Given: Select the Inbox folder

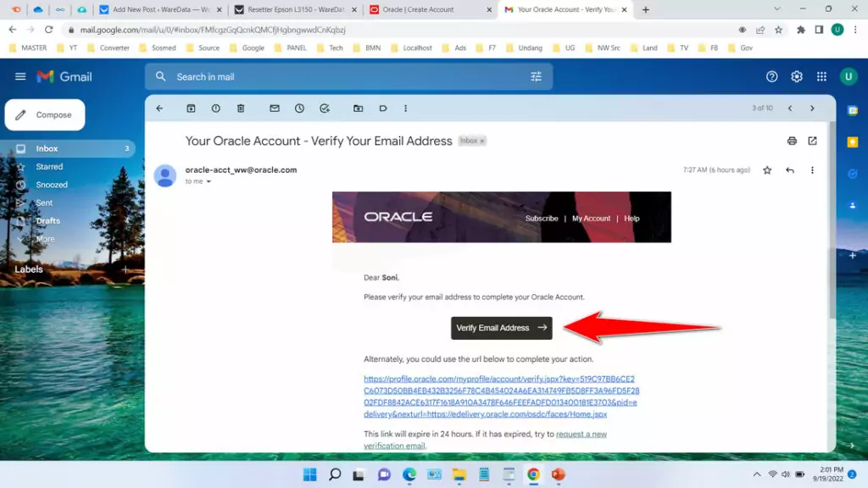Looking at the screenshot, I should [70, 148].
